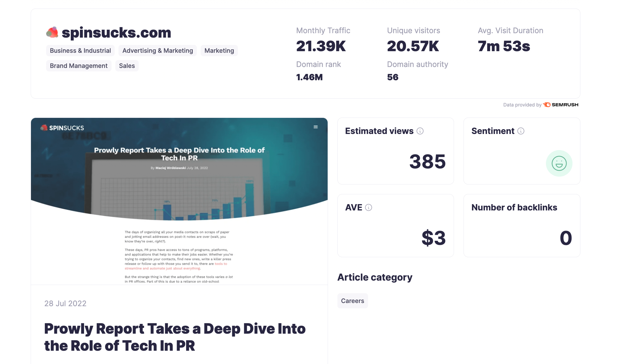
Task: Click the info icon next to Sentiment
Action: pyautogui.click(x=521, y=131)
